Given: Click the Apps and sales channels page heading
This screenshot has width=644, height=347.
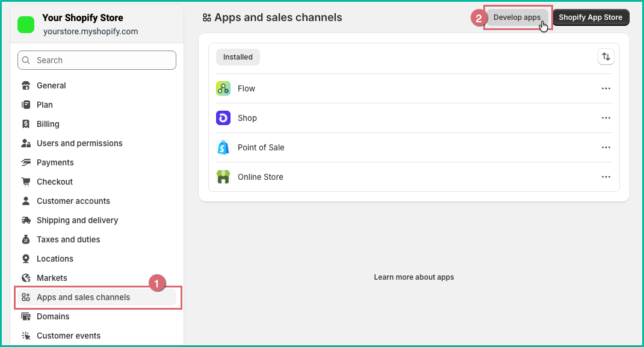Looking at the screenshot, I should 278,17.
